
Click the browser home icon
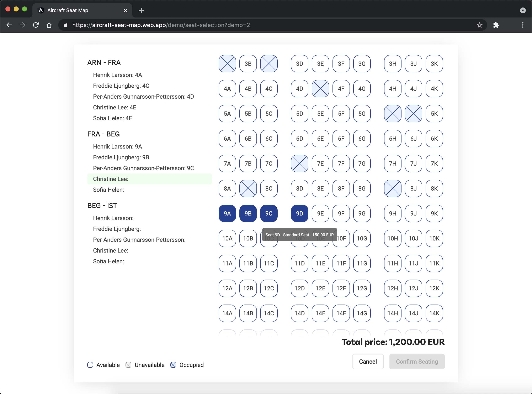coord(49,25)
